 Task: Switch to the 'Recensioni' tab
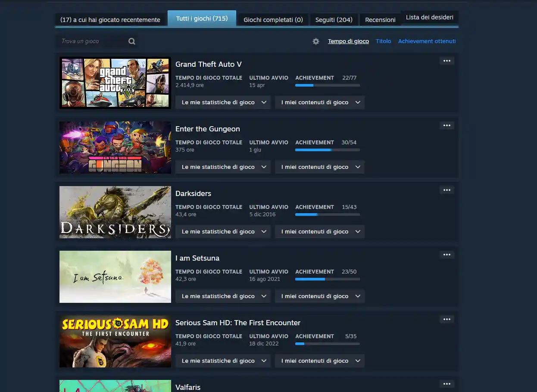click(x=380, y=20)
